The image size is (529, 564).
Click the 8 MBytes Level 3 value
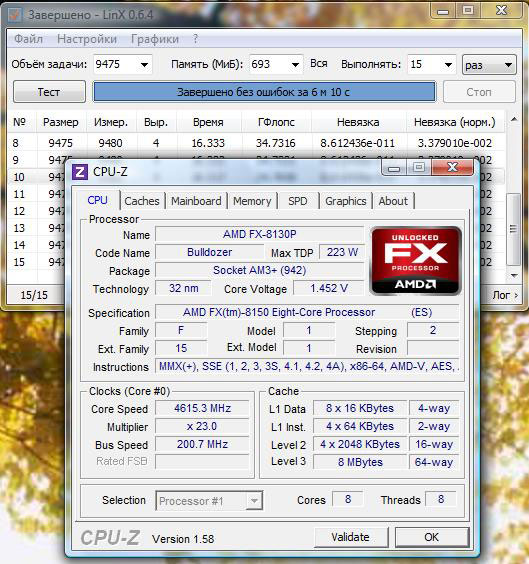[360, 462]
